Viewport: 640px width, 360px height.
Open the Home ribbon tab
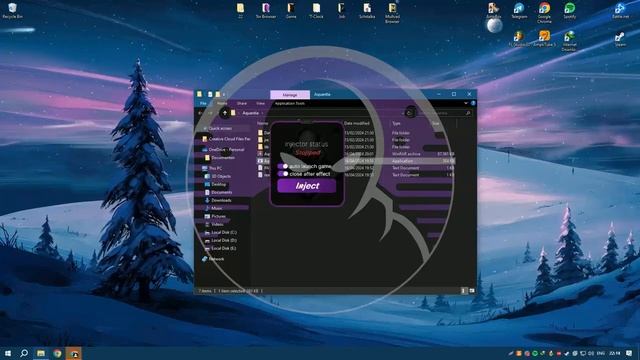coord(222,103)
